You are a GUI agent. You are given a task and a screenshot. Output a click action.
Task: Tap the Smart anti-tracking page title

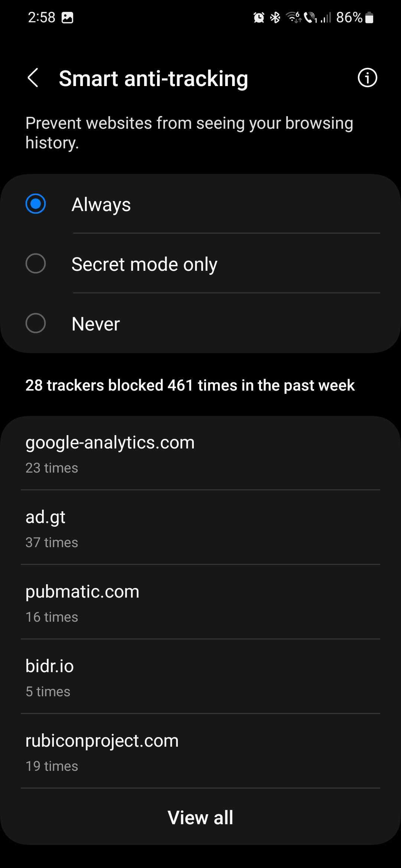(153, 78)
